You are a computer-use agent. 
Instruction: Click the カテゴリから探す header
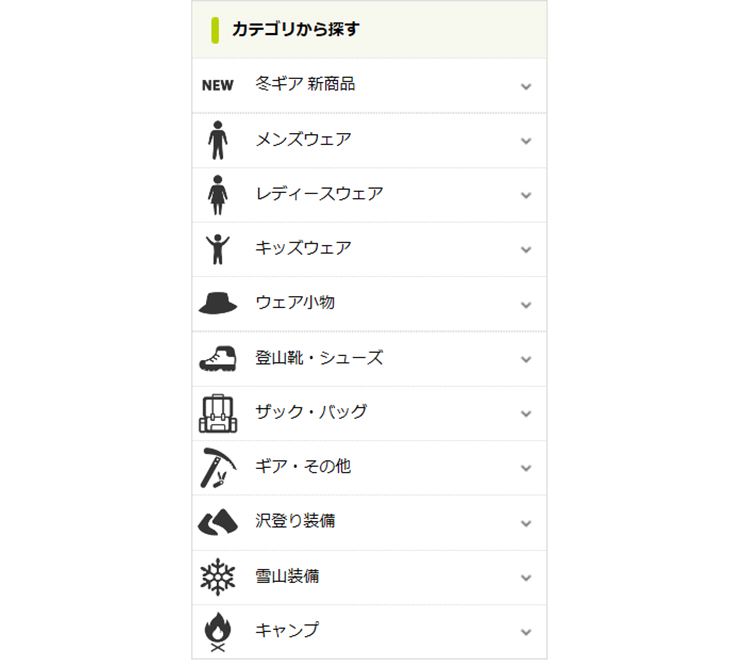click(295, 30)
